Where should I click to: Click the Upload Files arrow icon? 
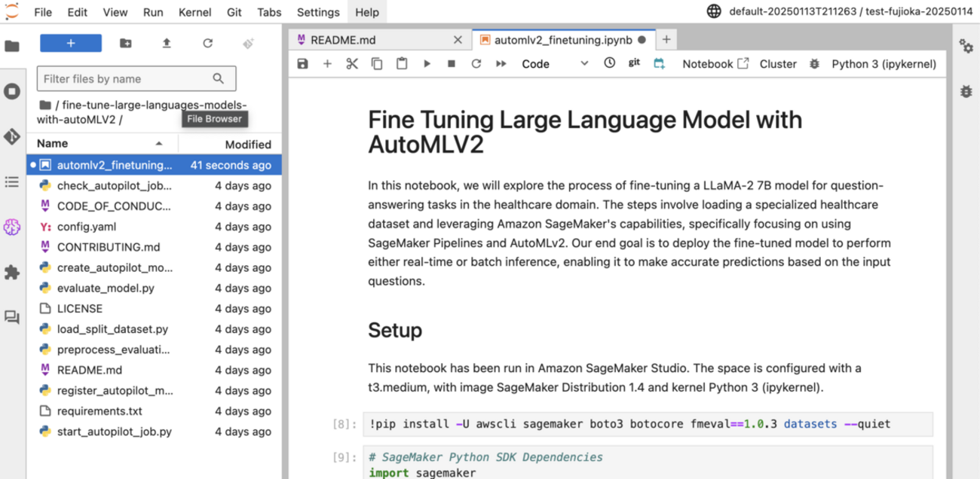point(167,44)
